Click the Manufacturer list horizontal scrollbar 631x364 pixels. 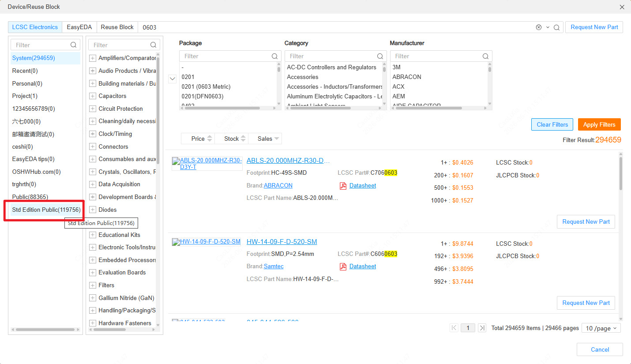(x=429, y=108)
